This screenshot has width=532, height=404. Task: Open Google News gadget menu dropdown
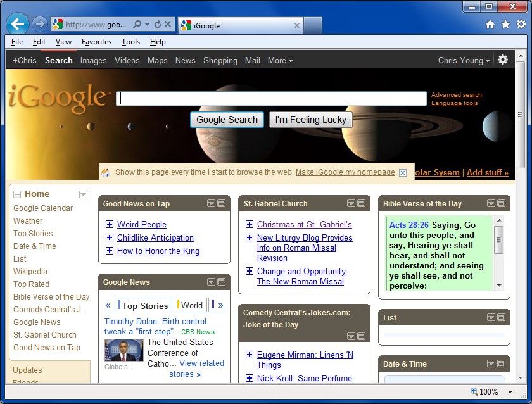point(211,282)
